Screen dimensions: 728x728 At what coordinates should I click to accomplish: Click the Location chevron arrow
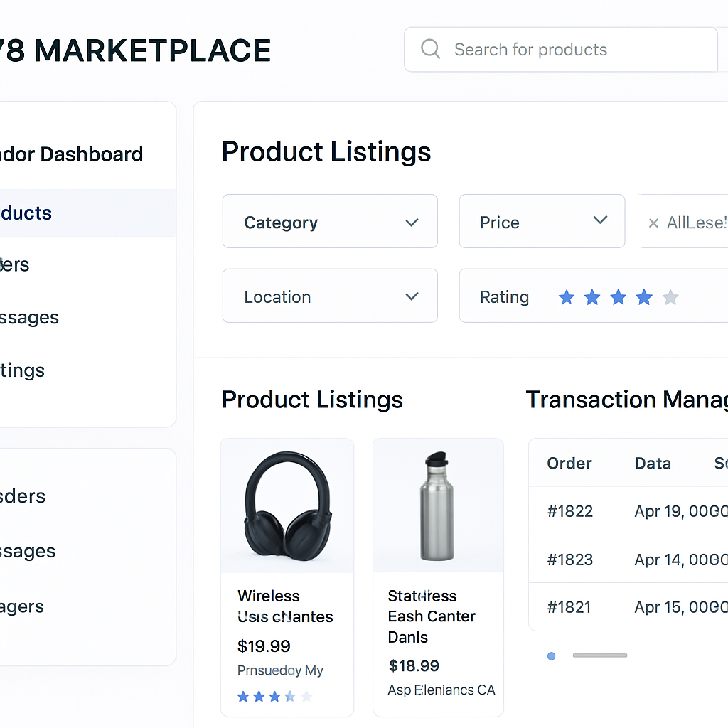412,296
